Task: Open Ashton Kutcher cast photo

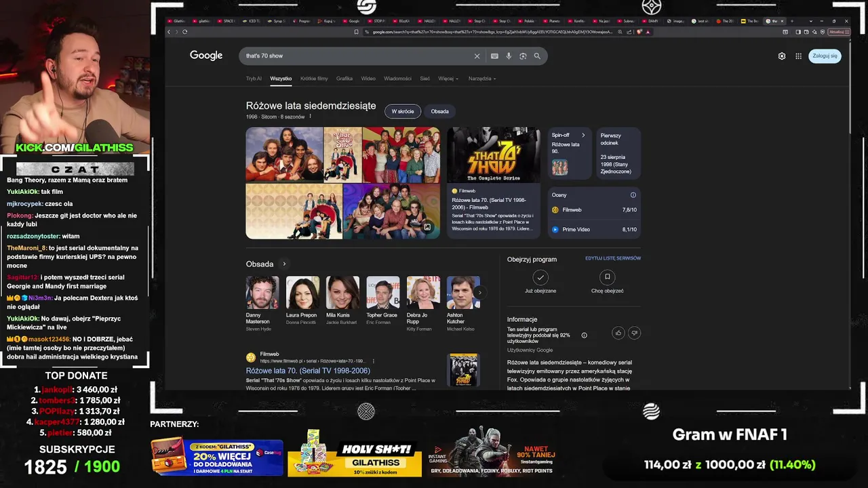Action: (463, 293)
